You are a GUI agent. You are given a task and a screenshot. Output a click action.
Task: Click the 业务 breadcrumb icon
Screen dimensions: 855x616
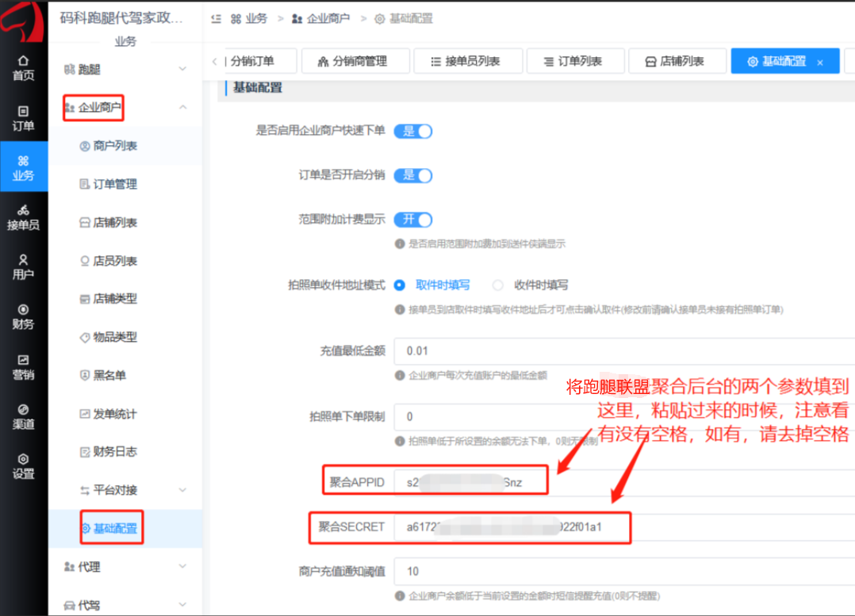click(236, 19)
